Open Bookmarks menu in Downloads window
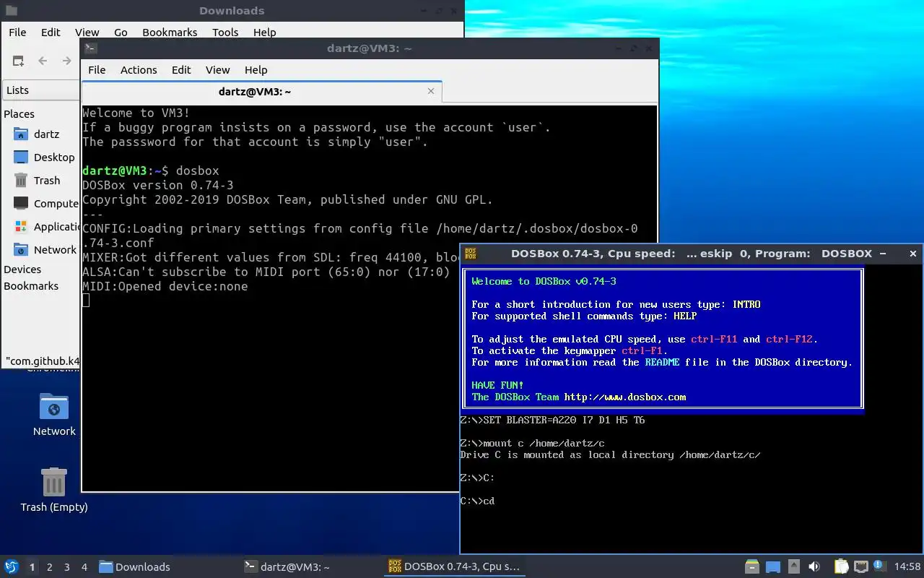 (x=170, y=32)
